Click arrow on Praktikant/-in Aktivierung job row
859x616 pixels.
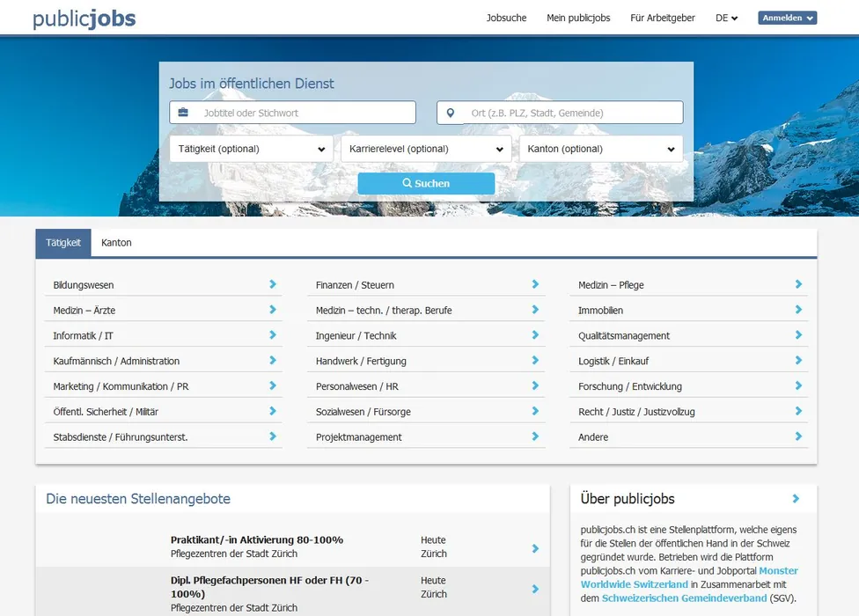535,548
